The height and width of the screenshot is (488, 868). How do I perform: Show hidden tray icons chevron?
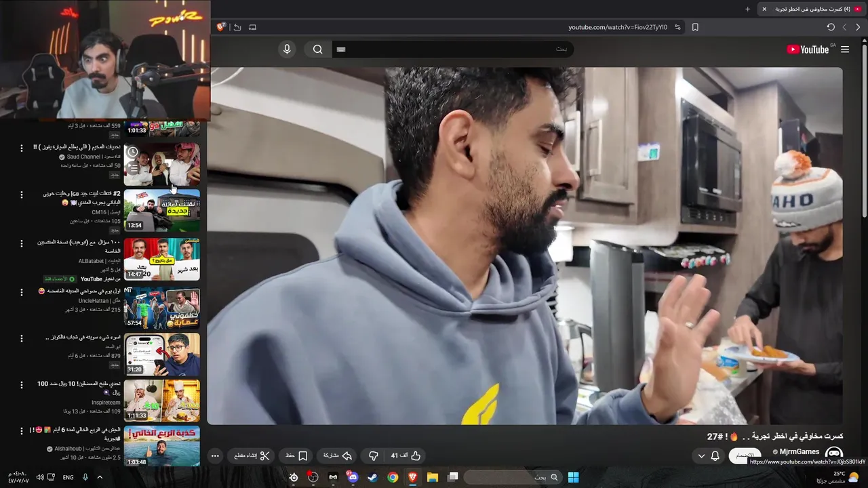point(100,477)
